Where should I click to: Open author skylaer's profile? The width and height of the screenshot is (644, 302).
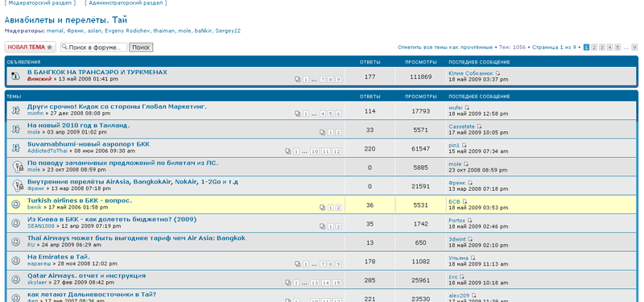pyautogui.click(x=37, y=283)
